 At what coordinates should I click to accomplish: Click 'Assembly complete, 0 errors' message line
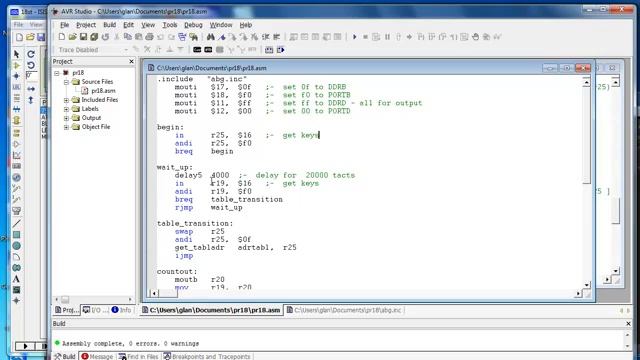coord(130,344)
